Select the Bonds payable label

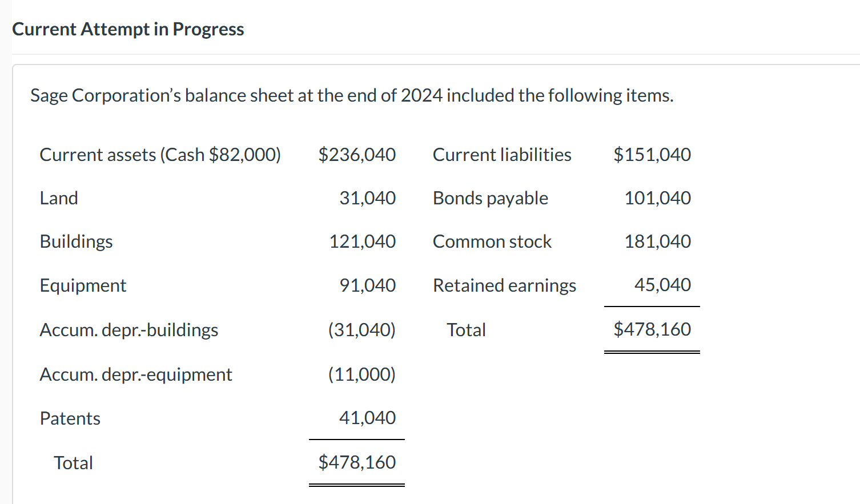[491, 198]
